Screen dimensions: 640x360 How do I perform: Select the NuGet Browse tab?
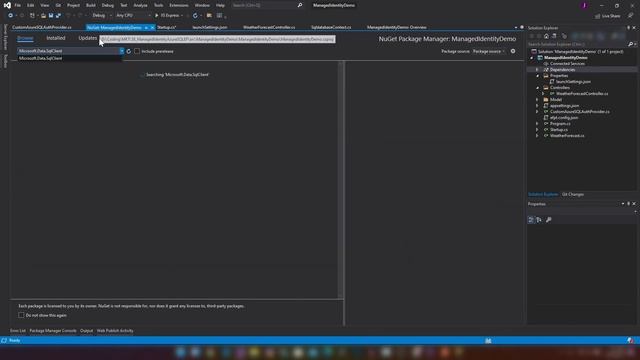tap(25, 38)
